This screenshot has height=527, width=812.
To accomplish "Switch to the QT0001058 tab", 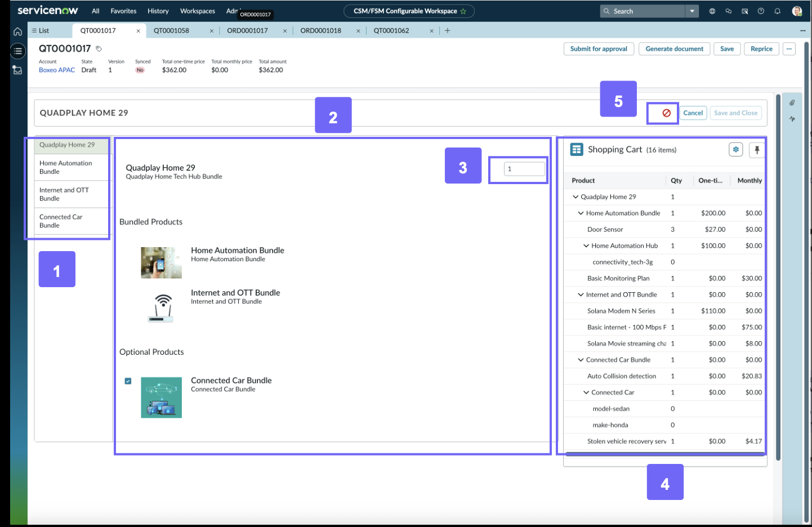I will [x=172, y=31].
